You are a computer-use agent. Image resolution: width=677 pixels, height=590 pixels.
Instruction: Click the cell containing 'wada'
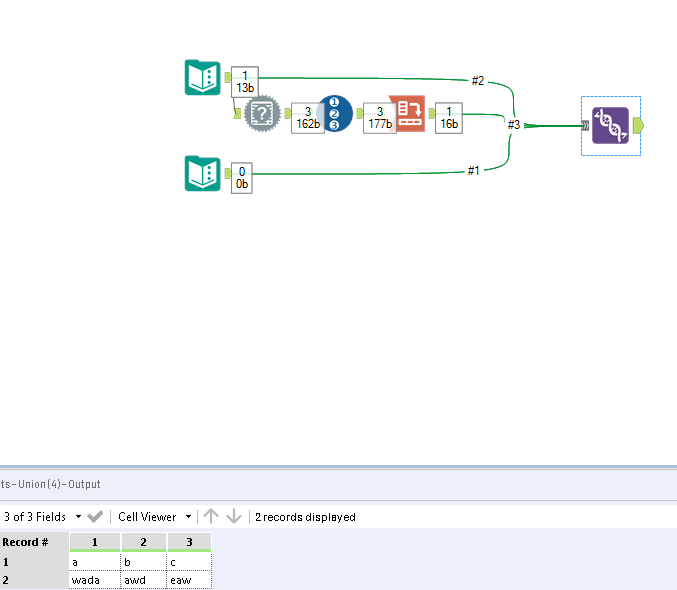click(95, 580)
